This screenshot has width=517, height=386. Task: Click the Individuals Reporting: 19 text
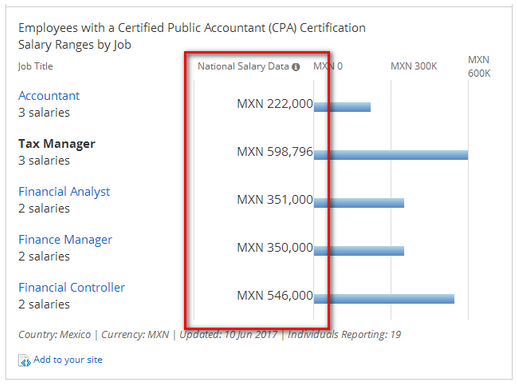(344, 334)
